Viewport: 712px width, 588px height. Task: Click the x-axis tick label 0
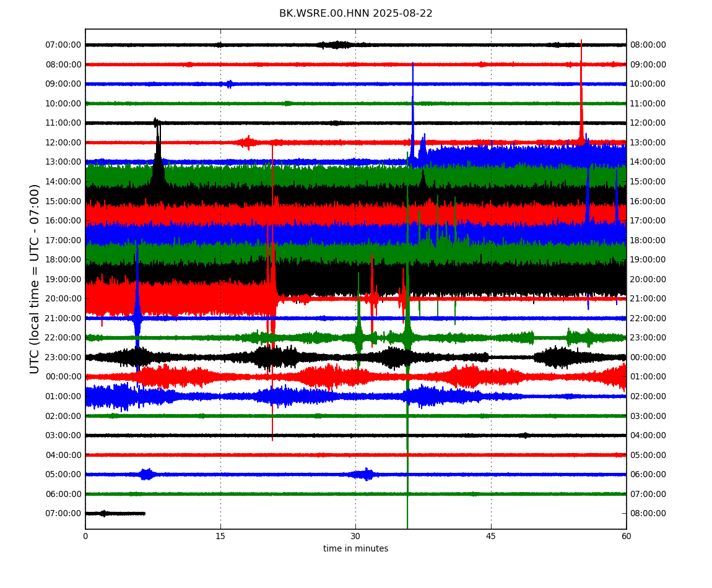pos(85,536)
